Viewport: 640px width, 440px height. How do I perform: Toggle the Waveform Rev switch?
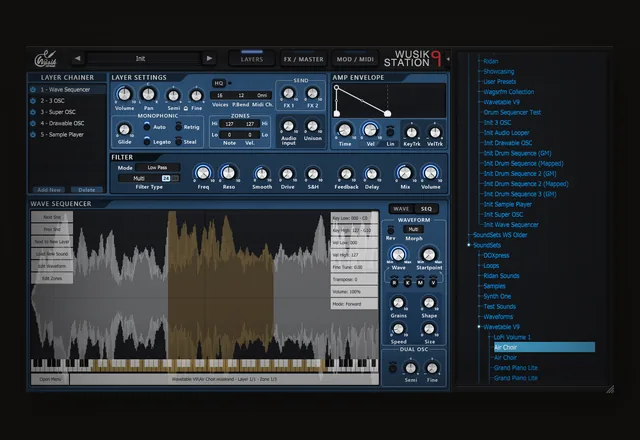(x=391, y=230)
